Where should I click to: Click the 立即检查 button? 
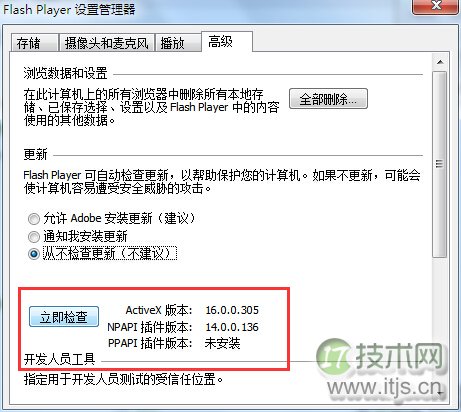click(64, 317)
